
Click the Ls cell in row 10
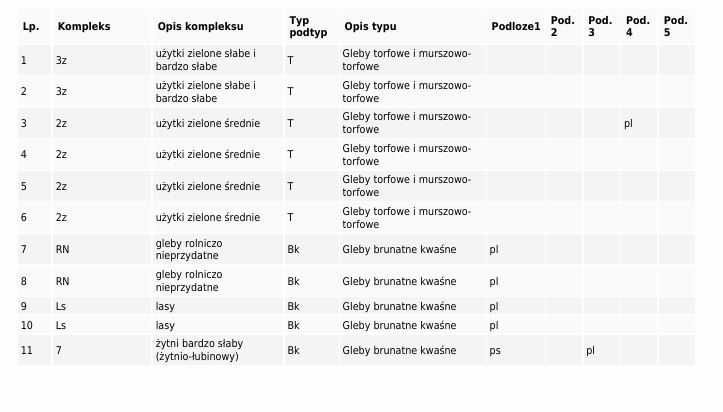[60, 325]
